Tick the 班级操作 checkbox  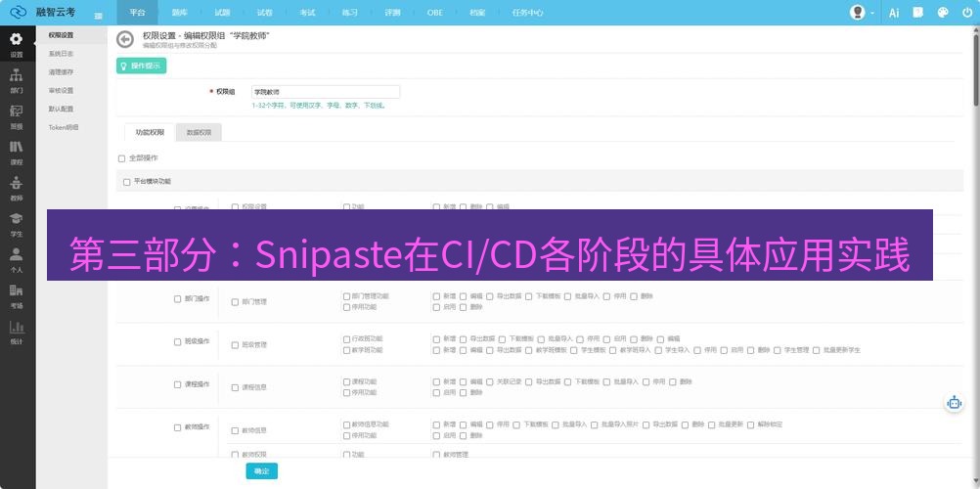tap(177, 342)
